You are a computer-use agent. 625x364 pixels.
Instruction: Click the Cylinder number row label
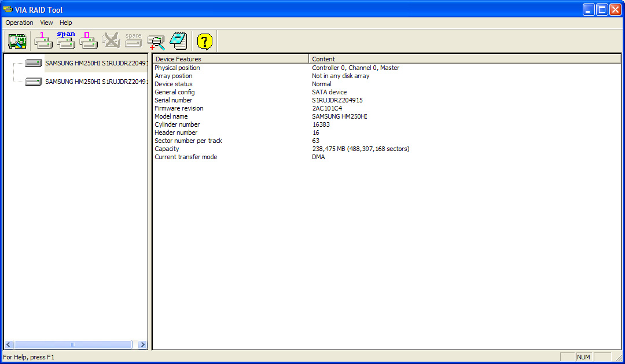[x=177, y=124]
